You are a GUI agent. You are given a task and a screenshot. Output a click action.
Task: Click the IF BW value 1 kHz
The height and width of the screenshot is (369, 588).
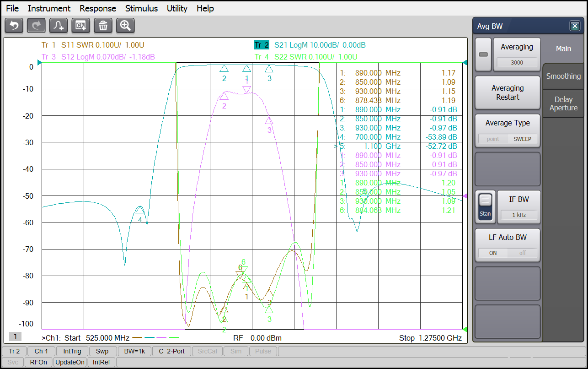(519, 215)
